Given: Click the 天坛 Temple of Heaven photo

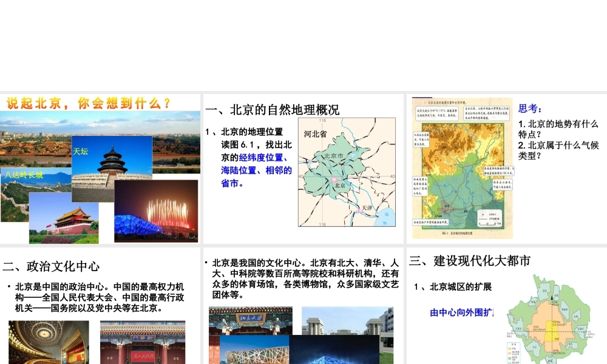Looking at the screenshot, I should coord(112,168).
